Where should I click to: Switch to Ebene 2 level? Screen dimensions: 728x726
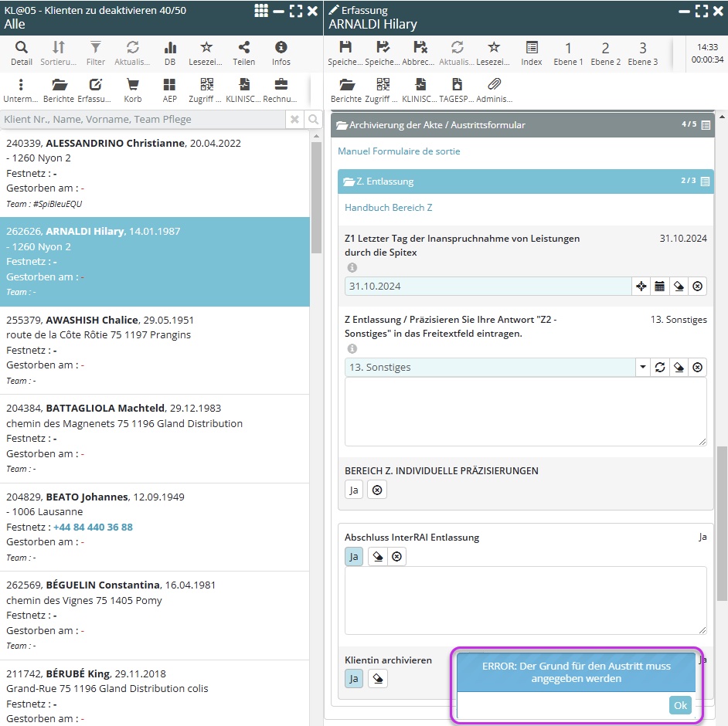click(x=605, y=53)
